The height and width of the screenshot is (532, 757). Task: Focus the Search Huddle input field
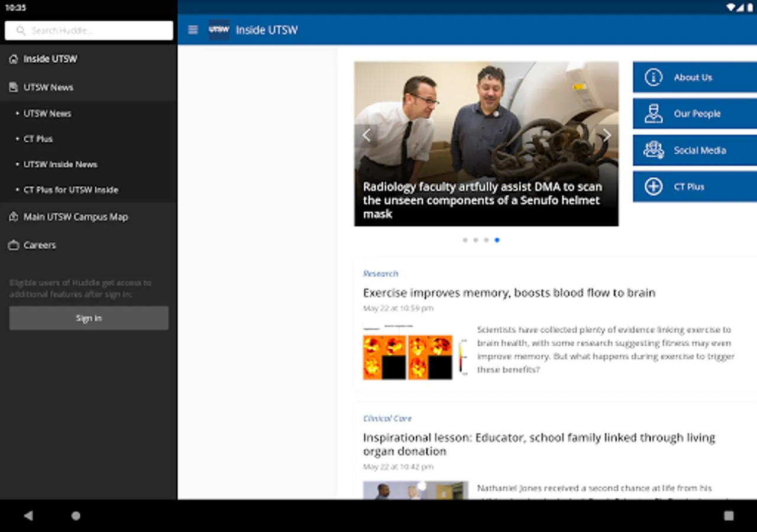point(89,31)
